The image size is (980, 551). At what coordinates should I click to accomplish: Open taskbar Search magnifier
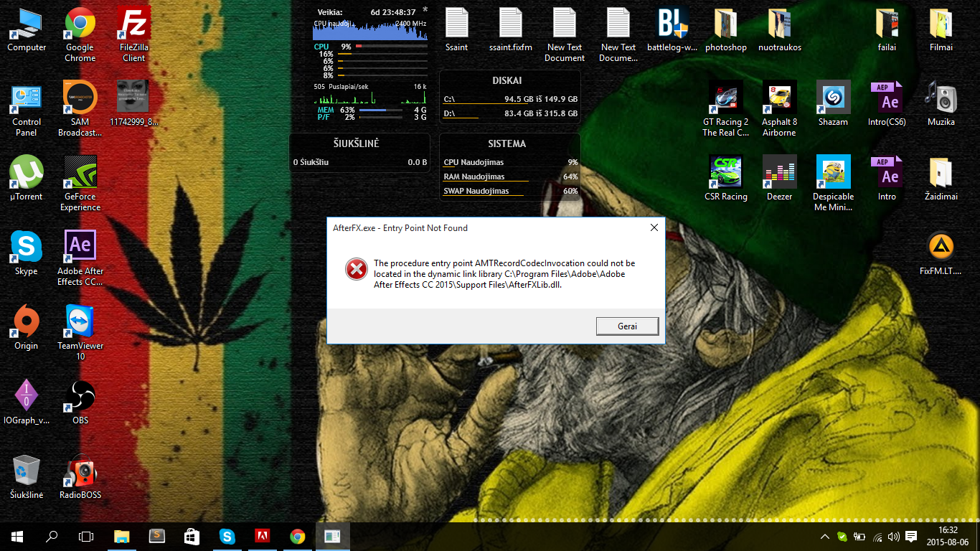tap(52, 536)
